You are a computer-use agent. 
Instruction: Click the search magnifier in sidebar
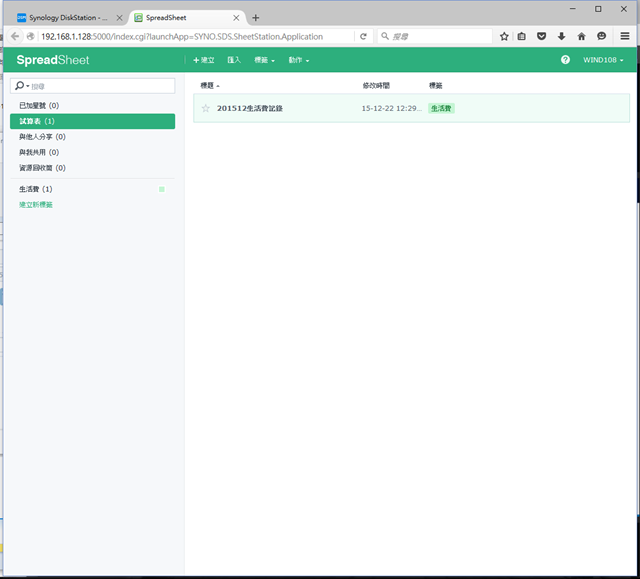click(20, 86)
